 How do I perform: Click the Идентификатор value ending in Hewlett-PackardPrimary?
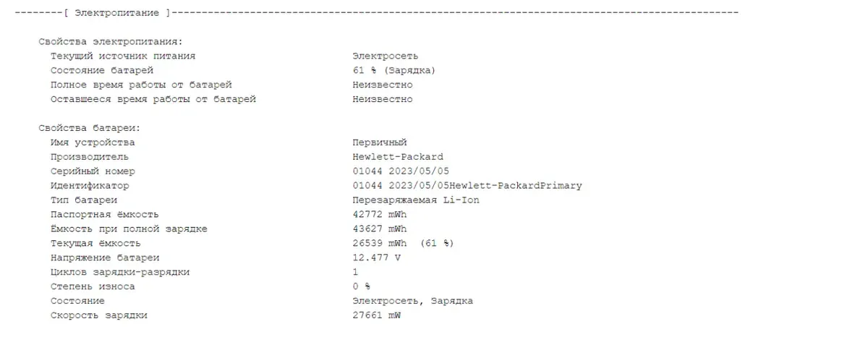(x=467, y=186)
